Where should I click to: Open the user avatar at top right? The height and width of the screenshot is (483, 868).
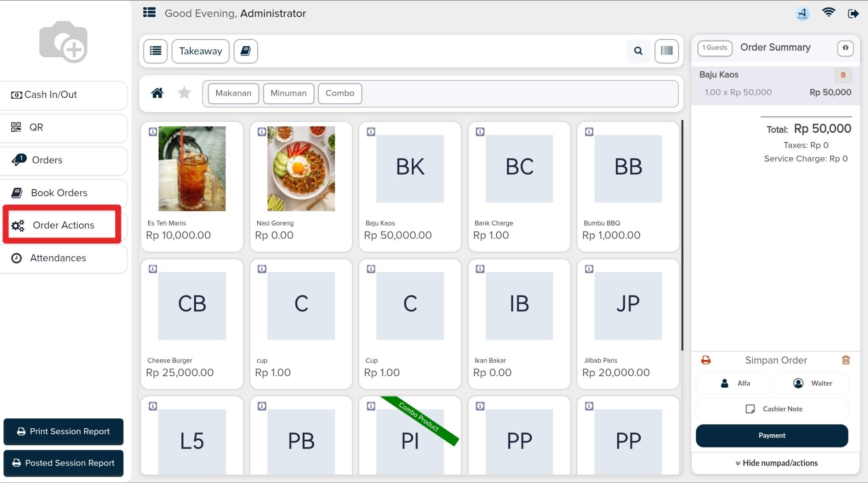(802, 14)
